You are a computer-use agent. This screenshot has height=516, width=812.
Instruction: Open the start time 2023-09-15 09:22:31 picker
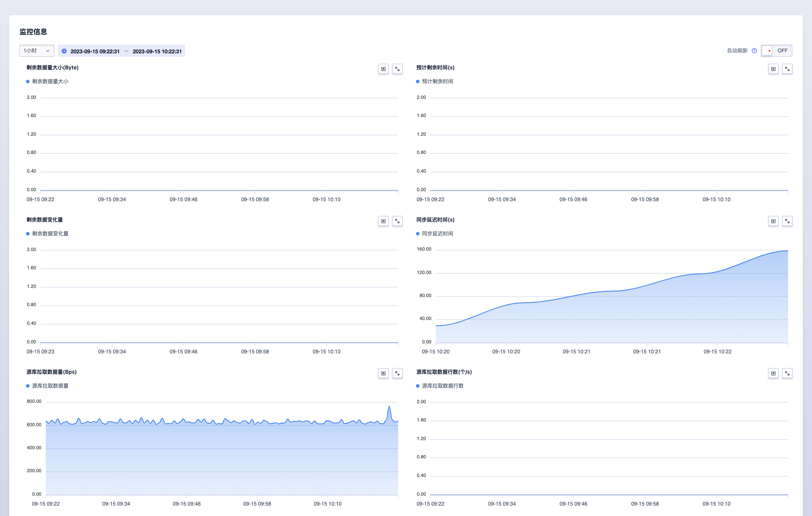tap(95, 51)
